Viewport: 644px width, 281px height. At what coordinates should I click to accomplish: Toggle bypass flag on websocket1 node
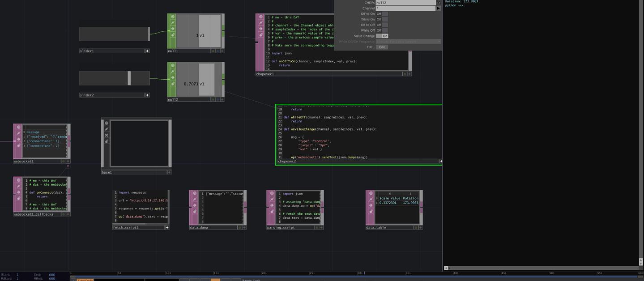[x=19, y=139]
